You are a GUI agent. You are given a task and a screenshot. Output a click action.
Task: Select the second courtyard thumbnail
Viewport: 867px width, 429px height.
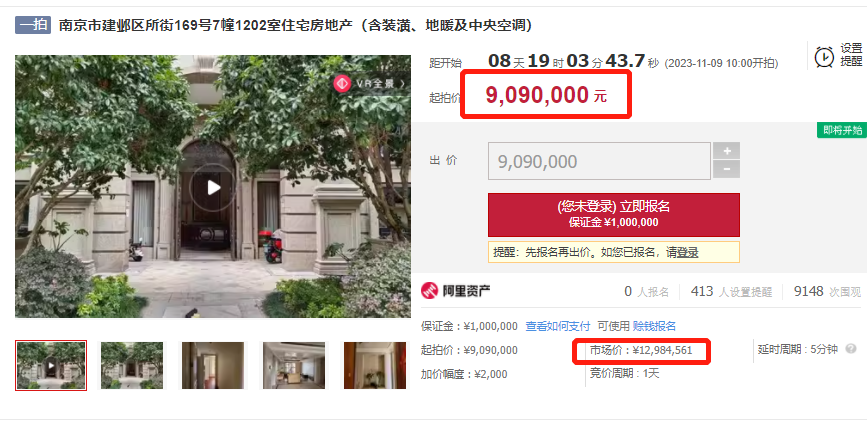point(132,365)
